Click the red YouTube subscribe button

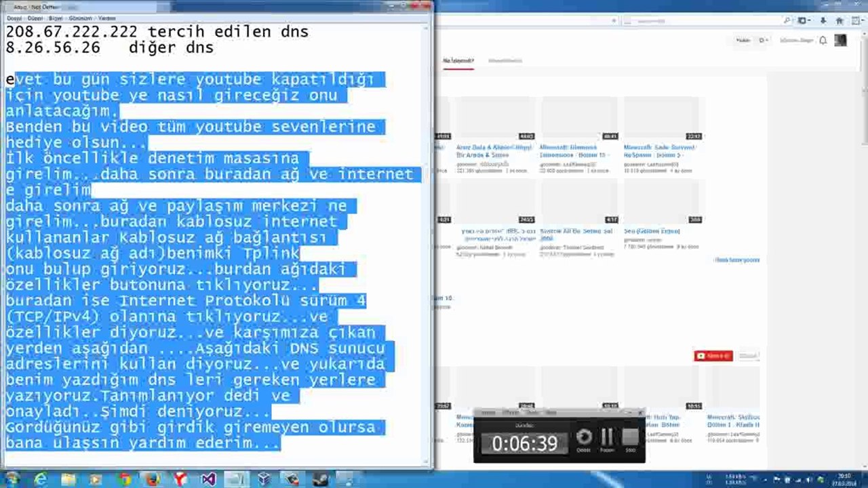(x=713, y=356)
